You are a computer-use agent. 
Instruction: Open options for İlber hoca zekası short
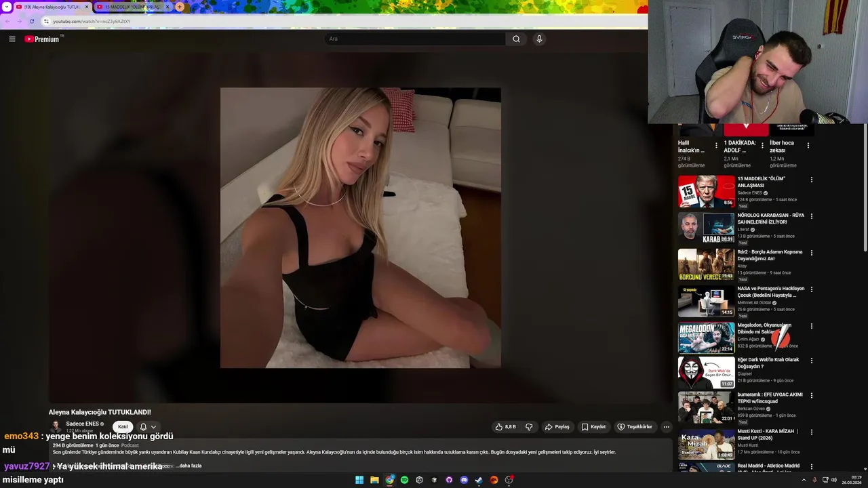(x=808, y=146)
